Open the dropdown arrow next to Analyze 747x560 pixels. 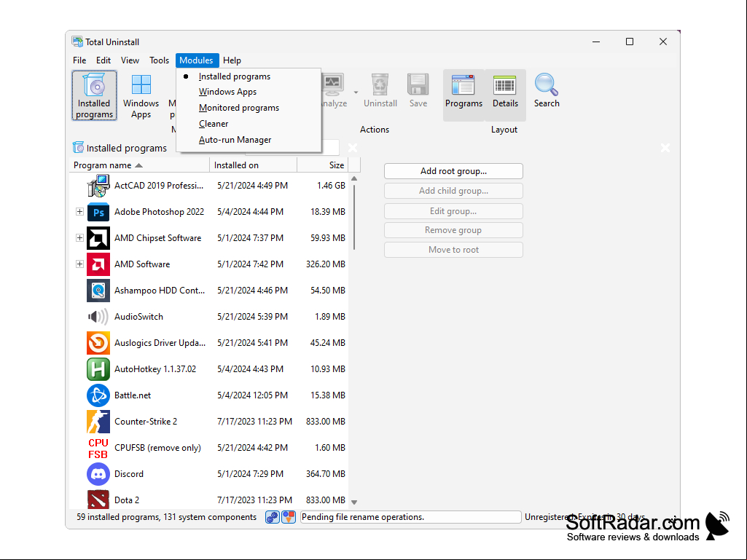356,92
